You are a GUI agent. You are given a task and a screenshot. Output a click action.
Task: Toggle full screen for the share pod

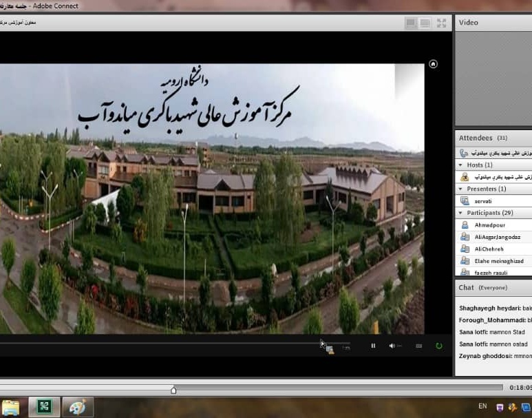[x=441, y=23]
